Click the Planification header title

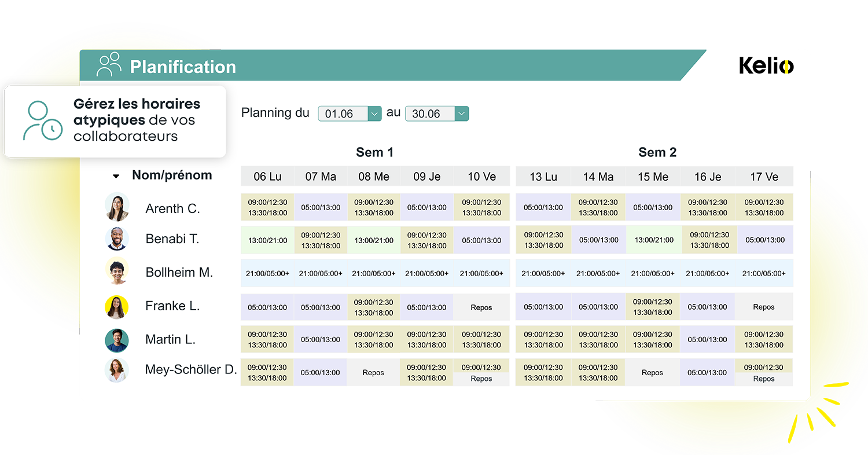pyautogui.click(x=183, y=67)
